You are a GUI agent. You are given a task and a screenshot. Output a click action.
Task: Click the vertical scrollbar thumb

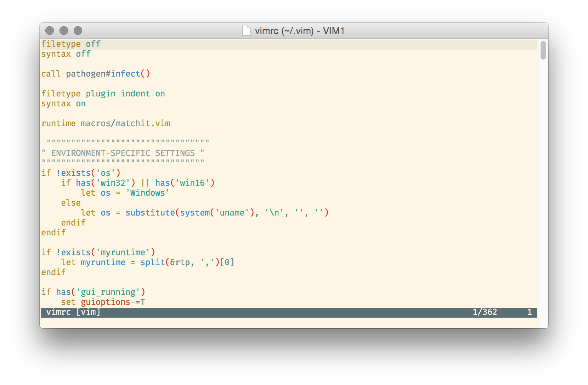(x=543, y=50)
